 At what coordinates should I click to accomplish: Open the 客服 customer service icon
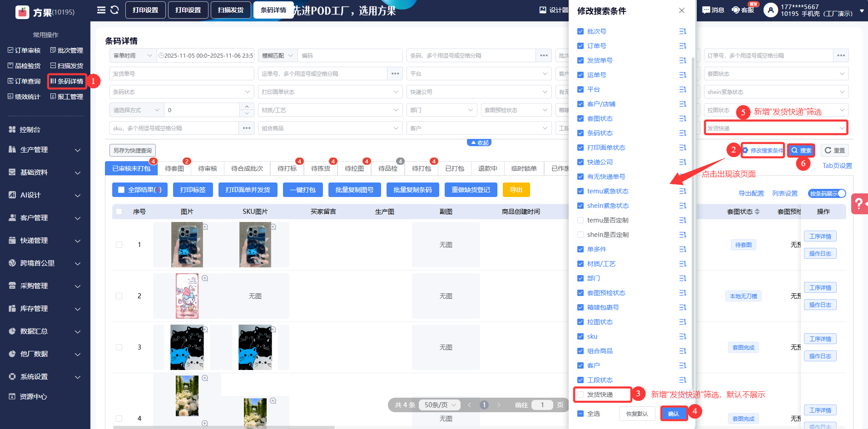click(736, 10)
